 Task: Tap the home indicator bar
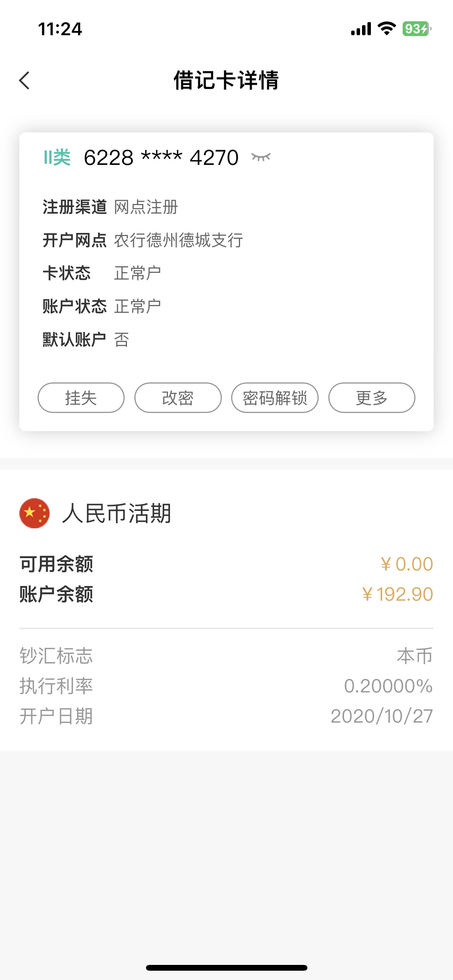[x=226, y=968]
